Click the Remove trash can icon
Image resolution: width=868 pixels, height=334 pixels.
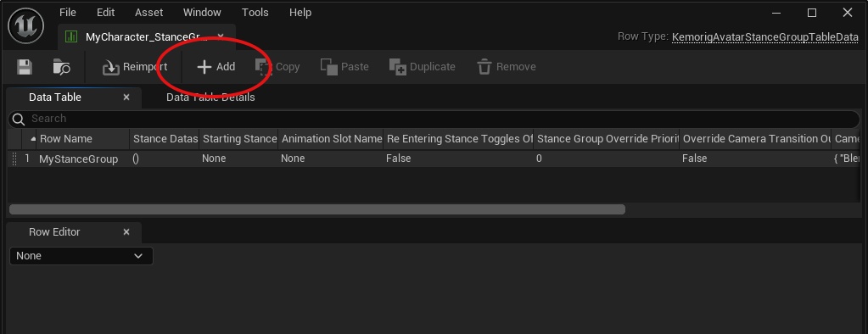point(484,67)
